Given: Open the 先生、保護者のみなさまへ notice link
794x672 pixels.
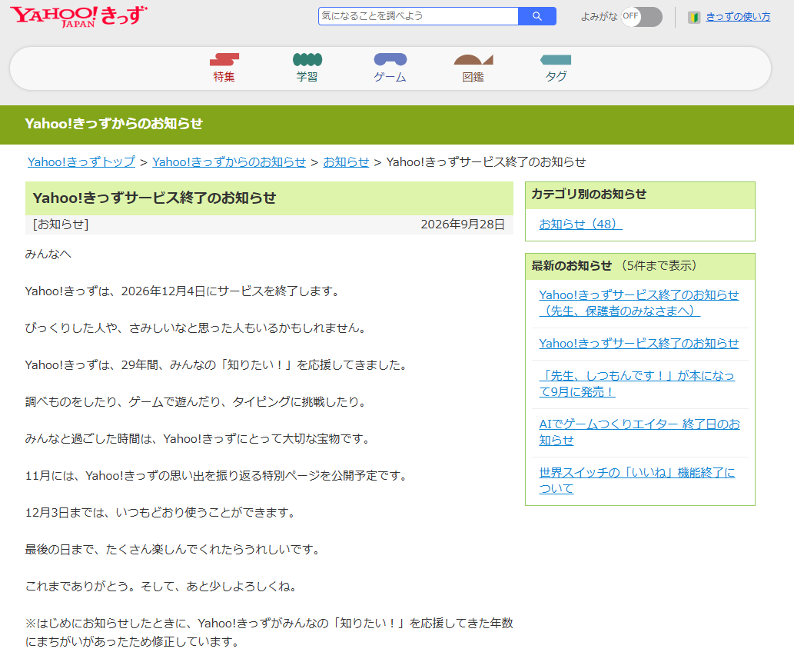Looking at the screenshot, I should coord(639,303).
